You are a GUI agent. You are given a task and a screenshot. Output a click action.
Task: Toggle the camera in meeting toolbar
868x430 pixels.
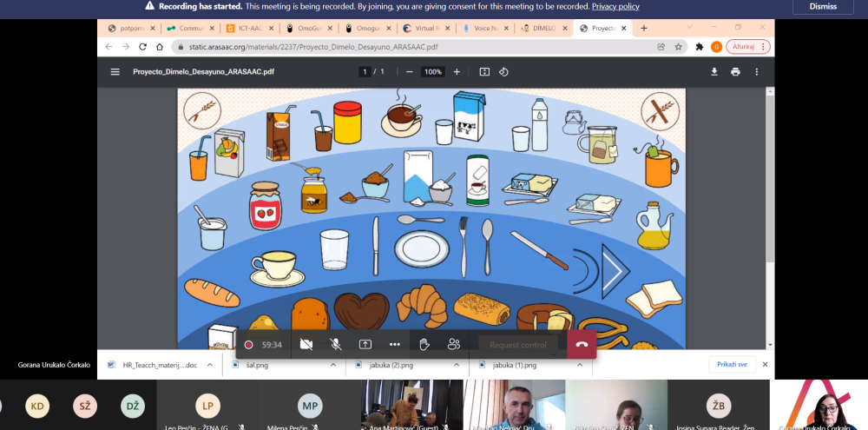306,345
